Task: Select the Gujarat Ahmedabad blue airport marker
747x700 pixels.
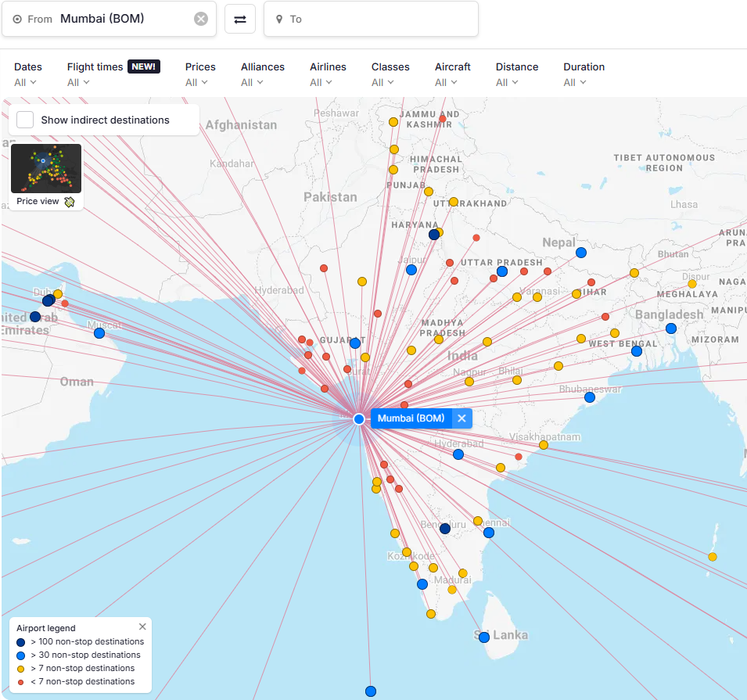Action: pos(355,343)
